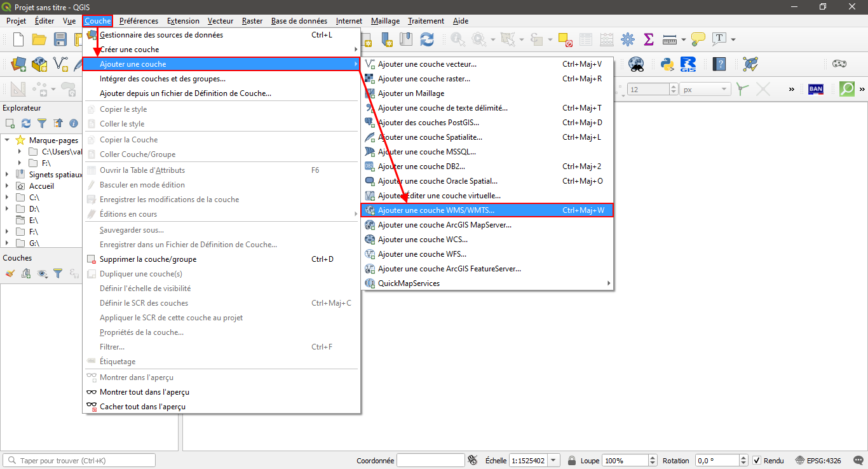The height and width of the screenshot is (469, 868).
Task: Select the text annotation tool icon
Action: (x=719, y=39)
